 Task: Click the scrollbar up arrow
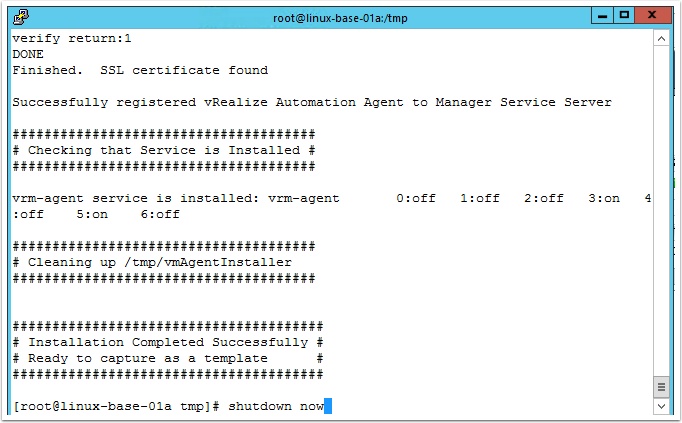tap(661, 37)
